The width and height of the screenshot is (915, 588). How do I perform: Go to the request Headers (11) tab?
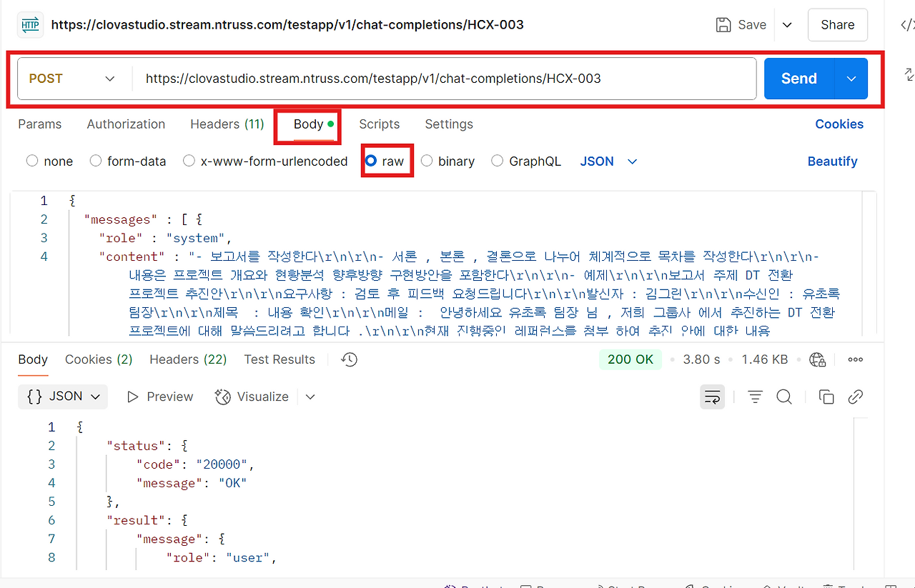227,124
